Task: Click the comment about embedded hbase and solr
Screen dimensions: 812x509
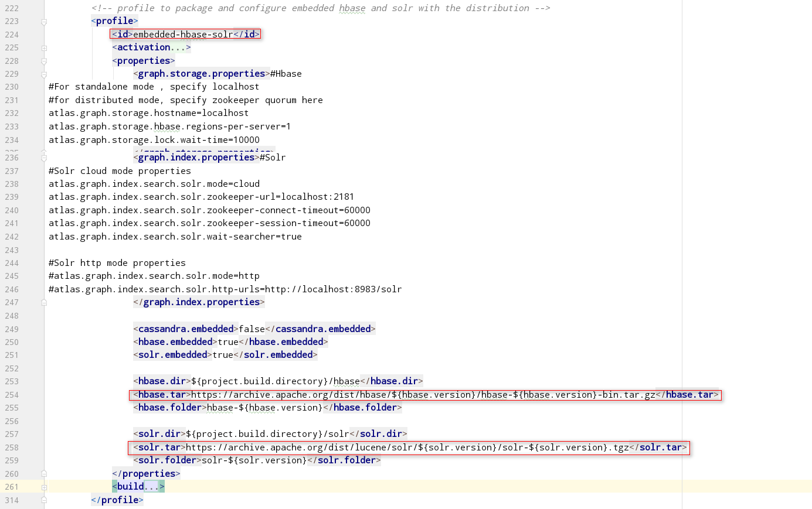Action: tap(321, 8)
